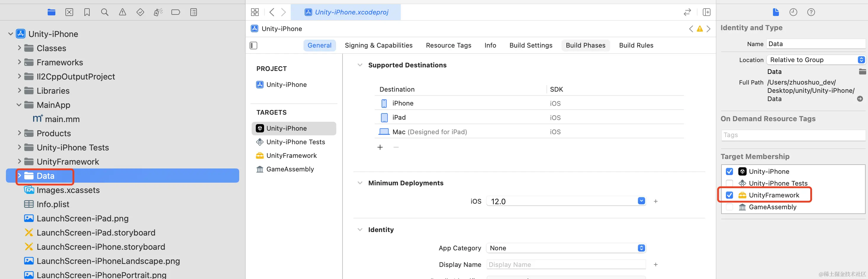Check GameAssembly target membership

pyautogui.click(x=729, y=207)
